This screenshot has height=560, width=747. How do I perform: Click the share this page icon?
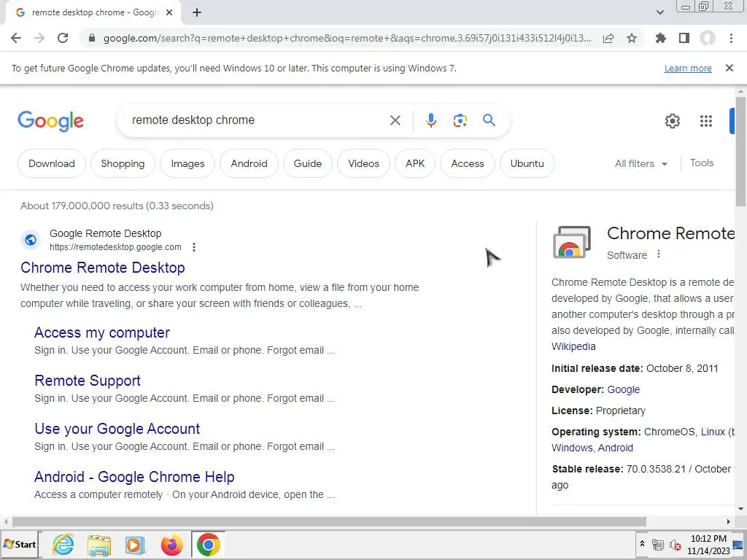pyautogui.click(x=608, y=39)
